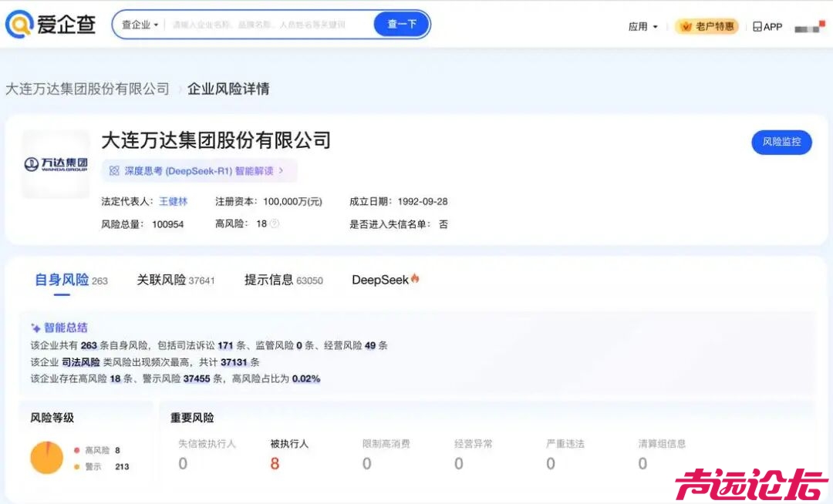Switch to the 关联风险 tab
This screenshot has height=504, width=833.
[175, 280]
